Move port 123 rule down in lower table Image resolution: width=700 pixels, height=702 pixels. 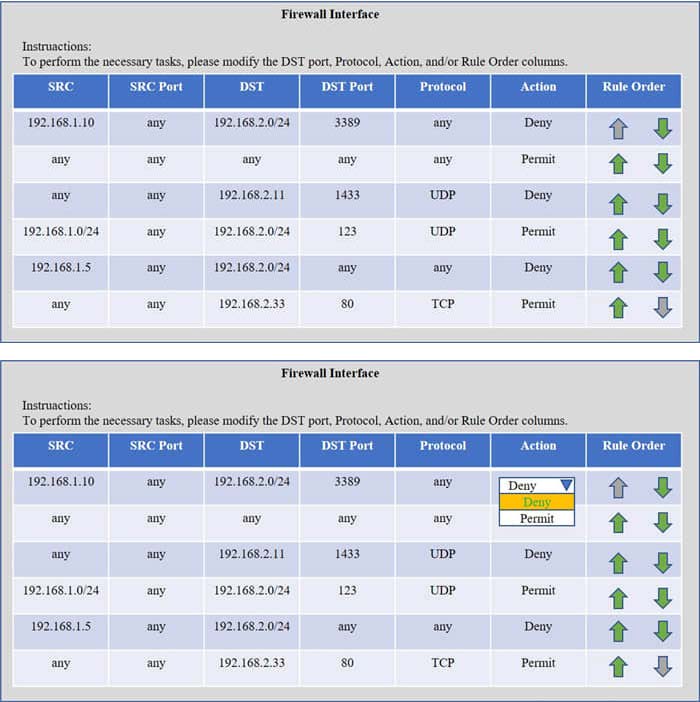pyautogui.click(x=662, y=598)
